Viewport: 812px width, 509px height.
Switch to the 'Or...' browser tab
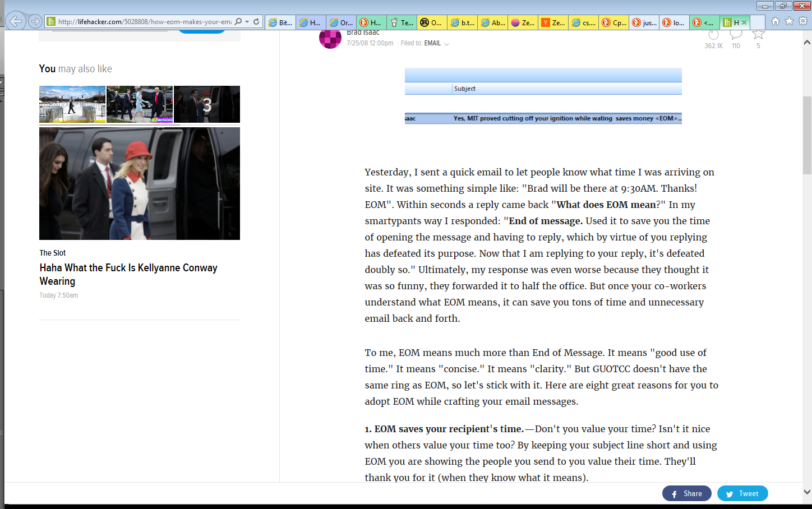tap(341, 22)
